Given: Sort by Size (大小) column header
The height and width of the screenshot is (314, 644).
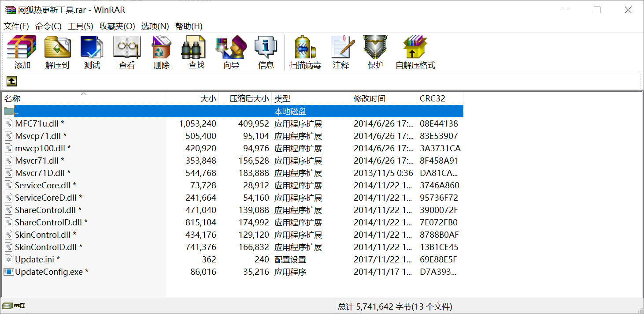Looking at the screenshot, I should point(192,99).
